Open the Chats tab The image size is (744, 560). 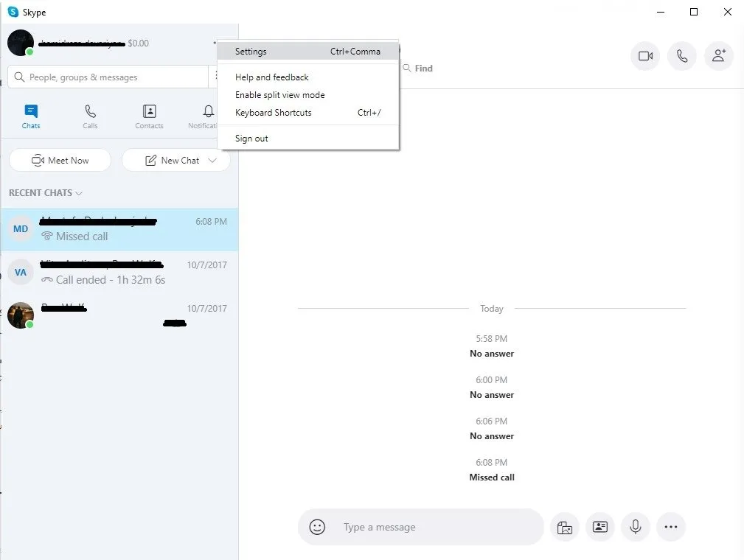point(31,116)
